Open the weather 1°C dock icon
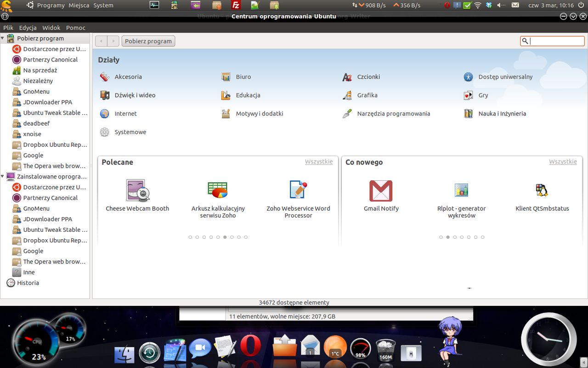This screenshot has width=588, height=368. [335, 347]
